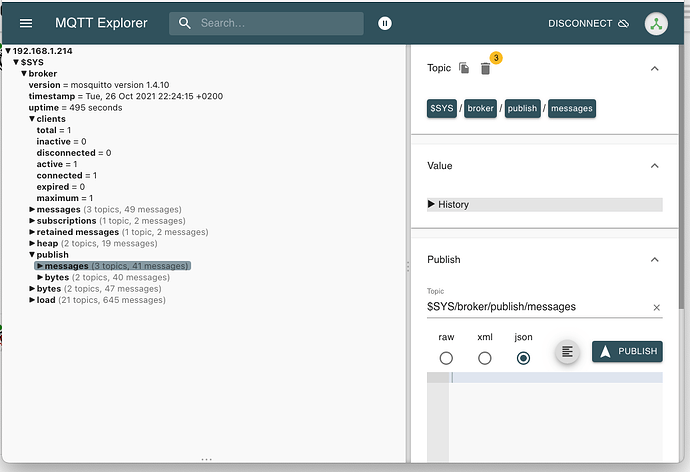Click the search magnifier icon

185,23
